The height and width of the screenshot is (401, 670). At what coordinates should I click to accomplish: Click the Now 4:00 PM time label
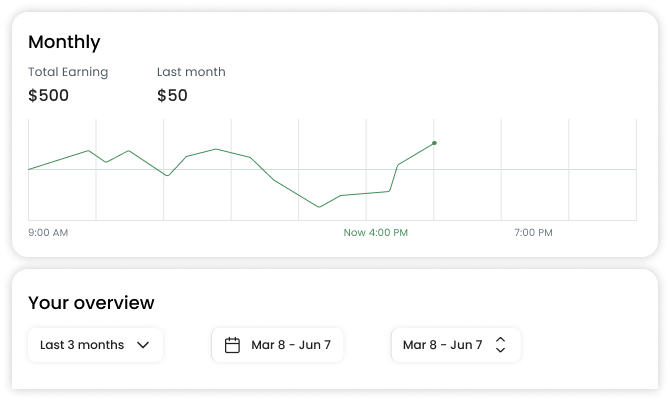pyautogui.click(x=376, y=233)
